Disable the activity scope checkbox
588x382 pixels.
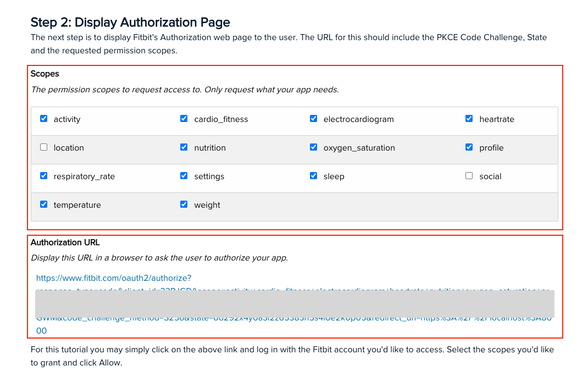[x=43, y=118]
